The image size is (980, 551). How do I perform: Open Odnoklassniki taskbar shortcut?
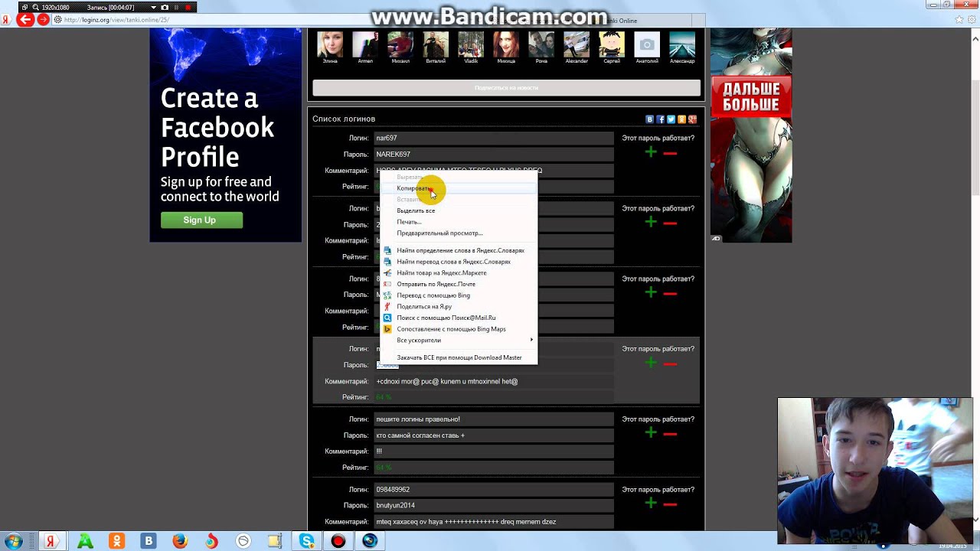(116, 541)
